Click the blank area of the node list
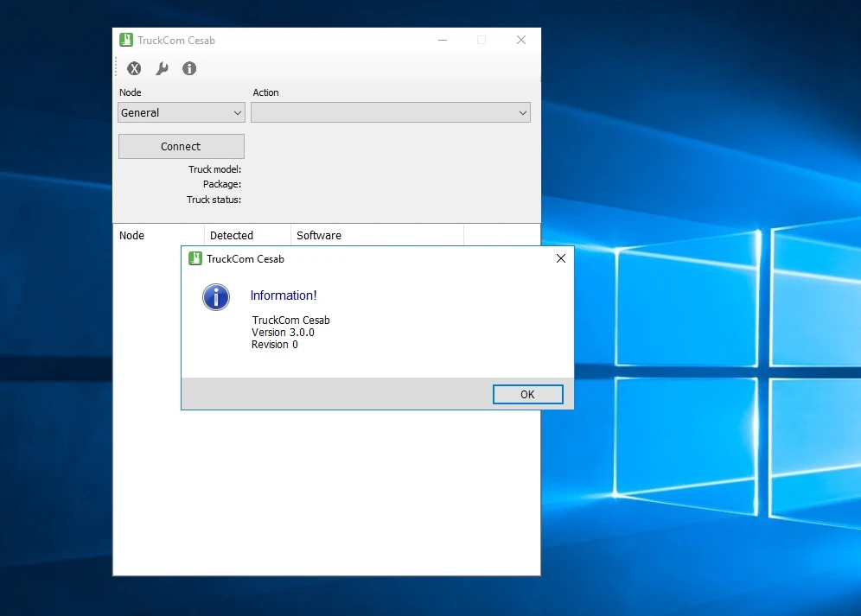 coord(326,492)
